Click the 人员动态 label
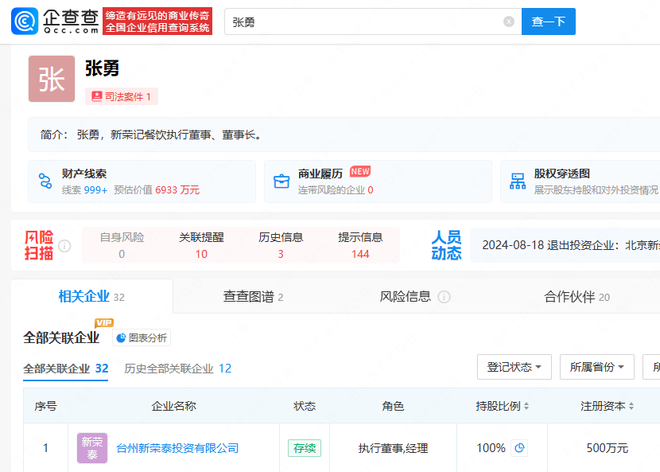660x472 pixels. point(447,245)
